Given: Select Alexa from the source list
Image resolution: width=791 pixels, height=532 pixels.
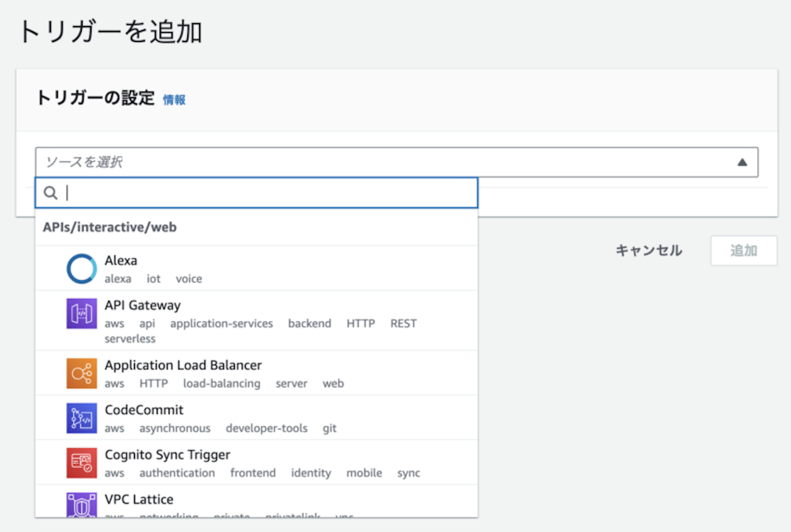Looking at the screenshot, I should [x=257, y=268].
